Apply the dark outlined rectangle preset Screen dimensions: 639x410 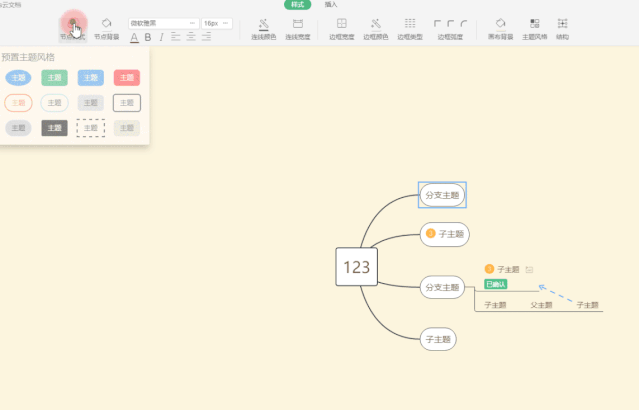pyautogui.click(x=127, y=103)
